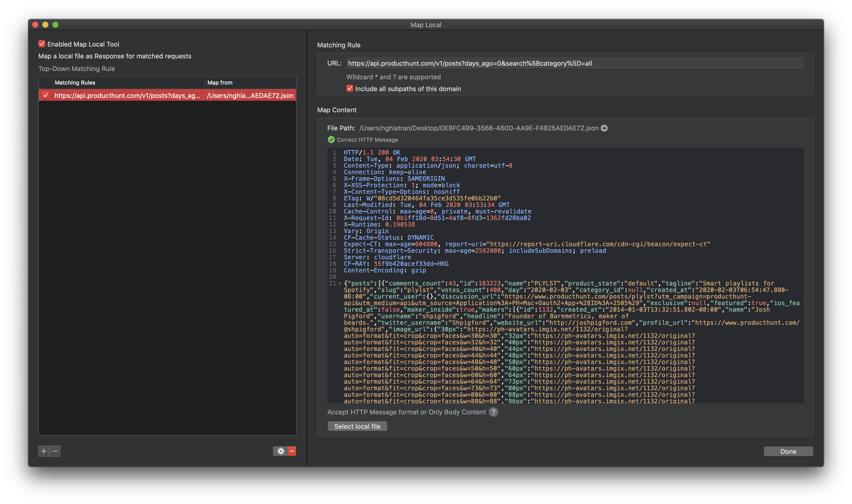This screenshot has width=852, height=504.
Task: Open red dropdown arrow next to gear
Action: [x=292, y=451]
